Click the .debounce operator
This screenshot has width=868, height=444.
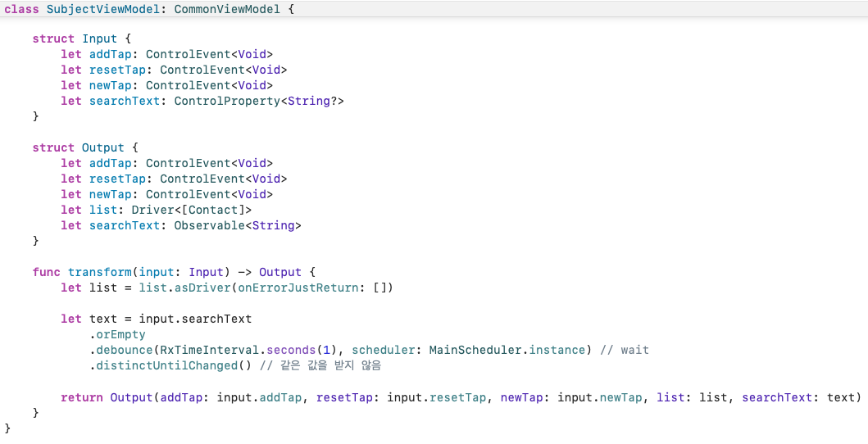pos(121,350)
